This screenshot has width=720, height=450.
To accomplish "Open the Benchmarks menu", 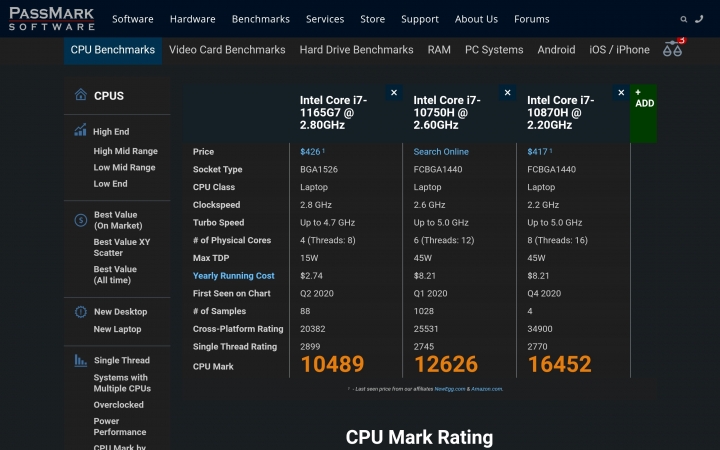I will pyautogui.click(x=260, y=19).
